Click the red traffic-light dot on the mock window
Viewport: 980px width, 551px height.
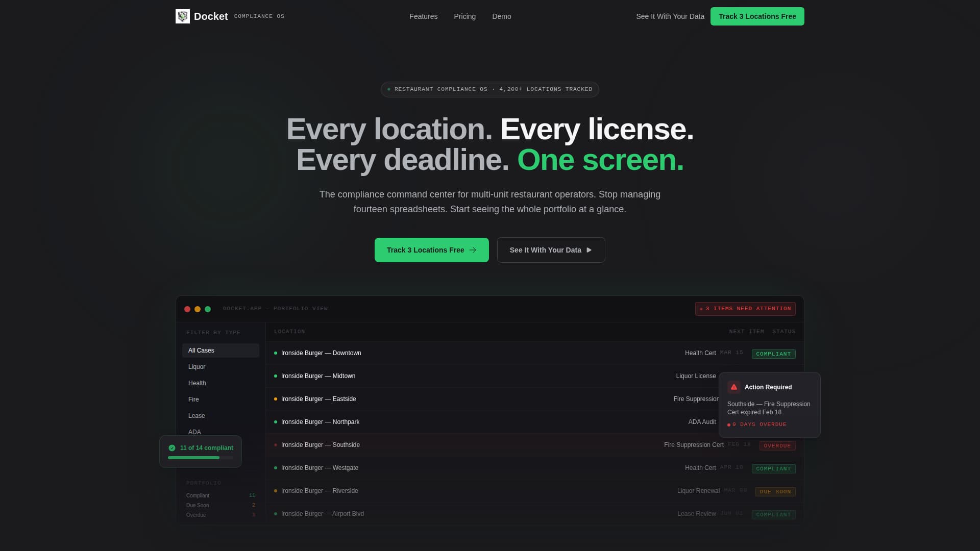(x=187, y=309)
